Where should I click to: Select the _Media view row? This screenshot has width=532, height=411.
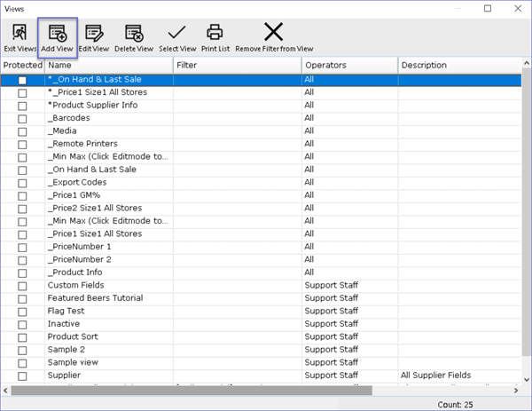click(106, 130)
